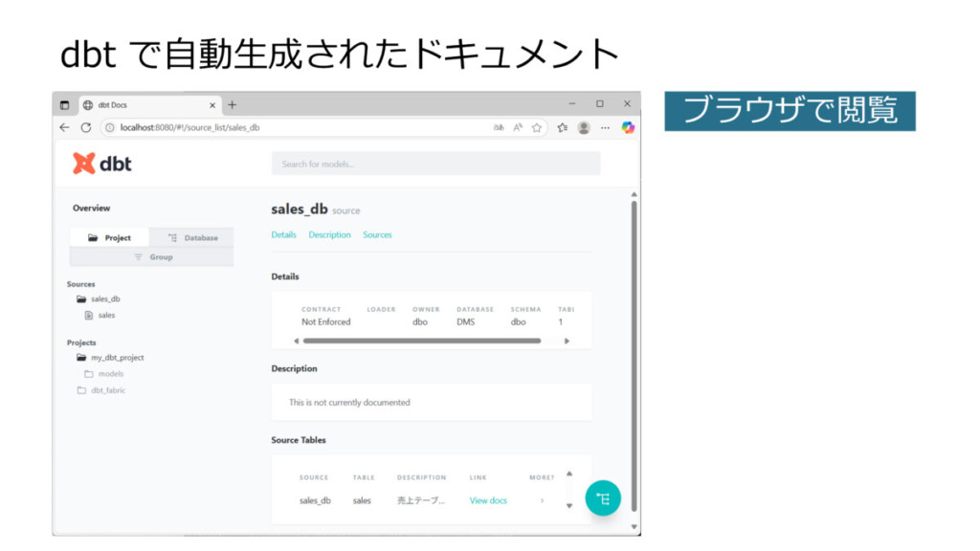The width and height of the screenshot is (980, 551).
Task: Click the 'ブラウザで閲覧' label box
Action: pyautogui.click(x=790, y=111)
